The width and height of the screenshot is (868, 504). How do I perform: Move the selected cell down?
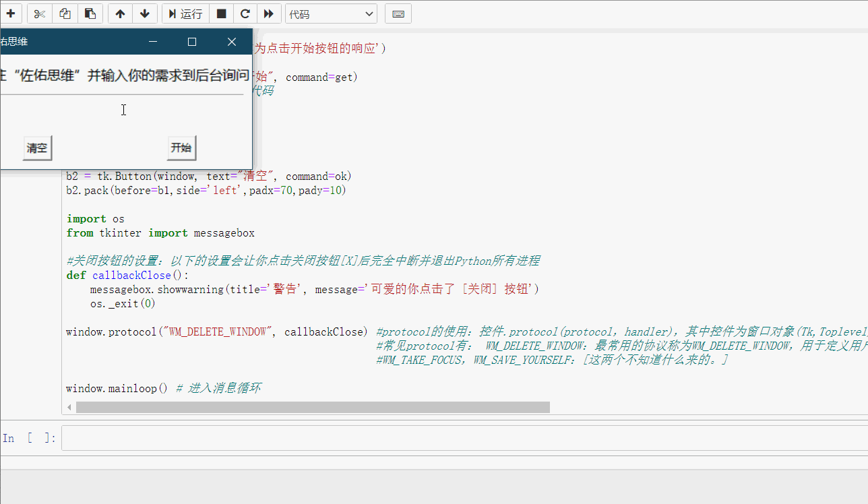145,13
